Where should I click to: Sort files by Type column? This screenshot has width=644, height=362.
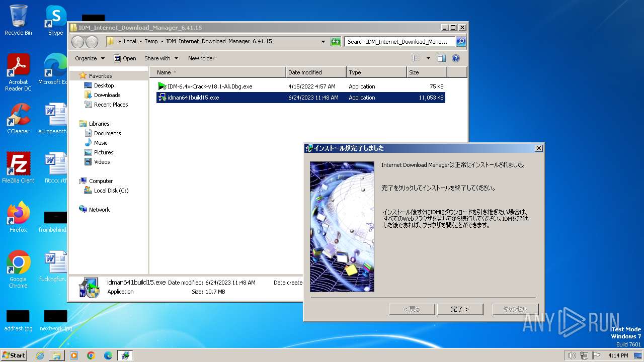(x=376, y=72)
